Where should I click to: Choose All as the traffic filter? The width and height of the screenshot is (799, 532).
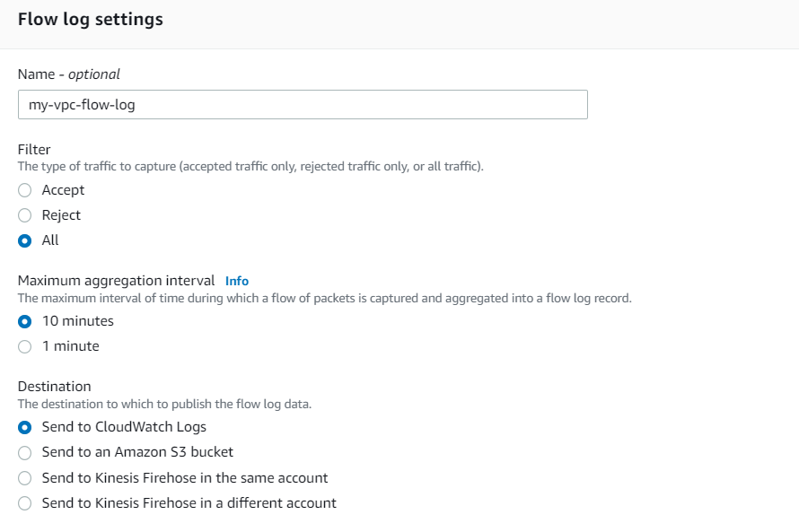24,240
